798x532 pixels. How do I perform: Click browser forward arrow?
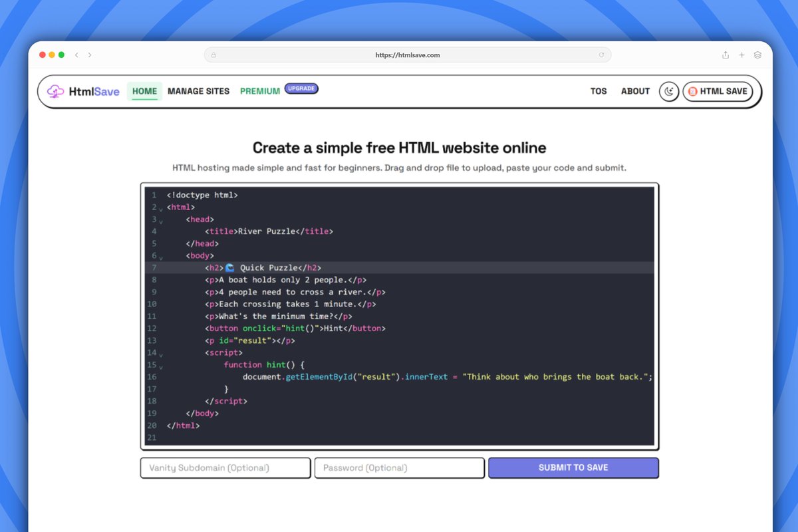point(90,55)
